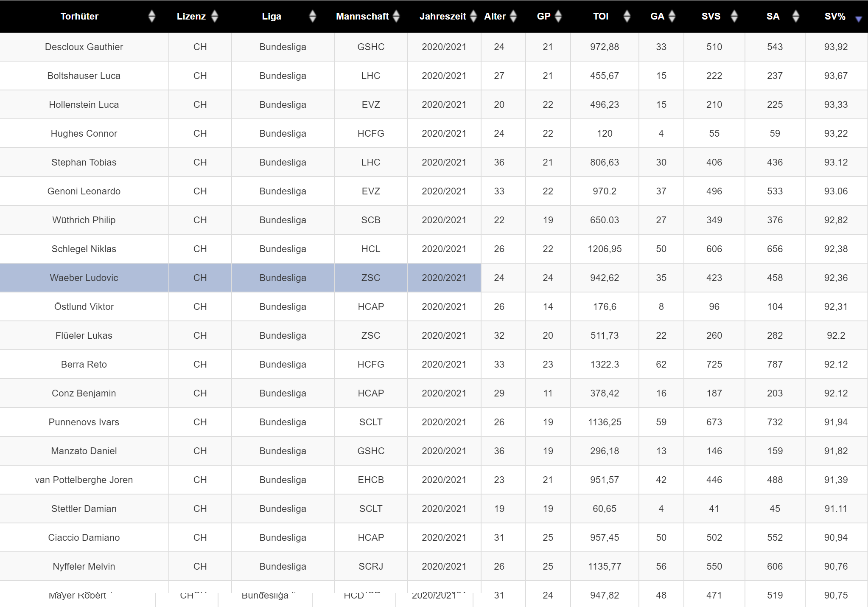Click sort arrows beside Mannschaft header
This screenshot has height=607, width=868.
396,17
